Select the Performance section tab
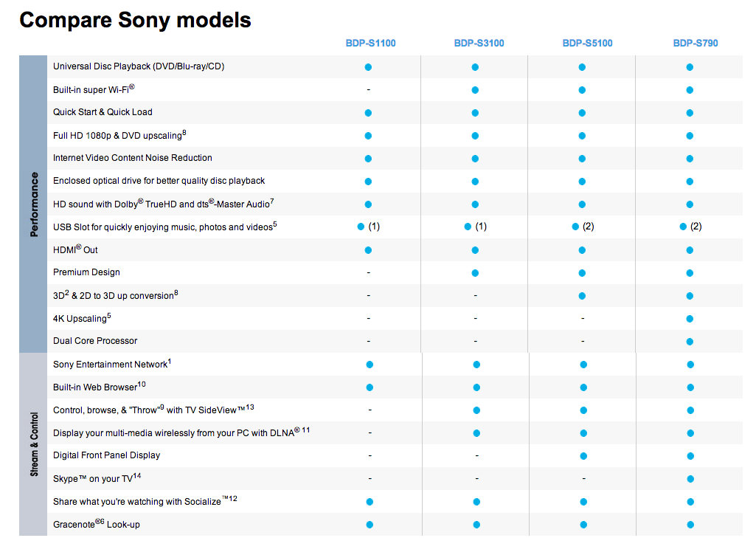Screen dimensions: 756x552 click(34, 204)
